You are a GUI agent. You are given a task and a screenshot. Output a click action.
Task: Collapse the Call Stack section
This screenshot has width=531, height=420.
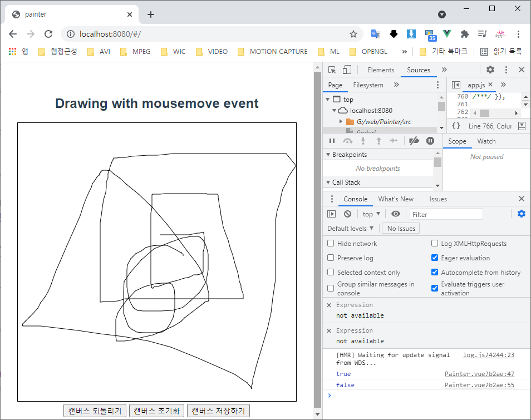pyautogui.click(x=328, y=182)
